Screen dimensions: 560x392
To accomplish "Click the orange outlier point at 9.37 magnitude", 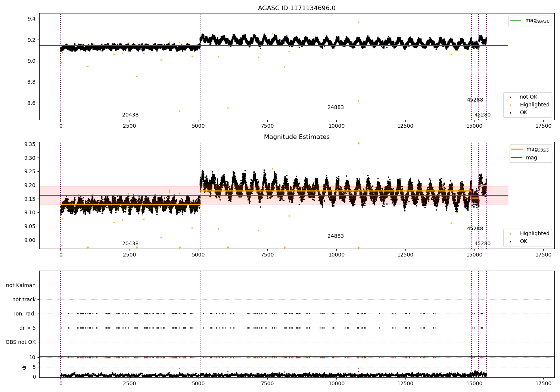I will point(358,22).
